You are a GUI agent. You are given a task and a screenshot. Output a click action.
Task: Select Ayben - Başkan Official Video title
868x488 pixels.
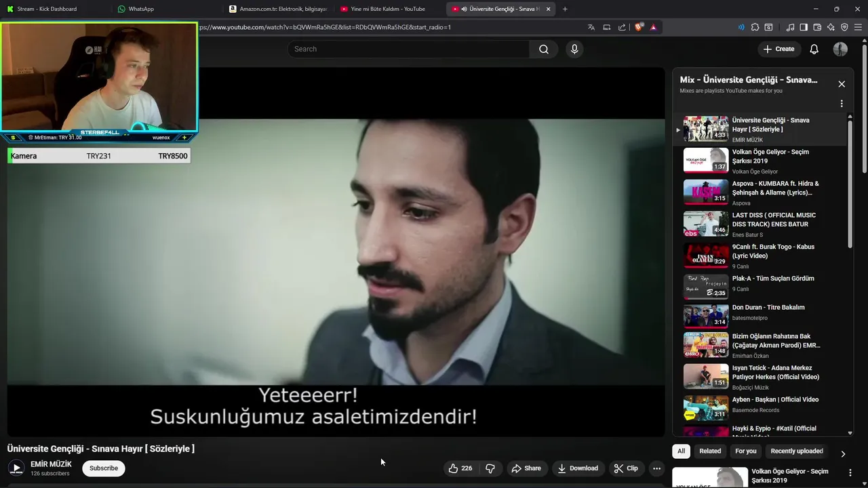pyautogui.click(x=775, y=399)
